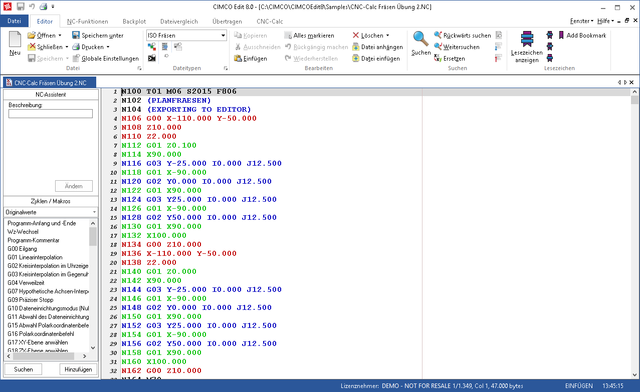Click line N132 X100.000 in editor
Viewport: 640px width, 392px height.
(x=154, y=236)
